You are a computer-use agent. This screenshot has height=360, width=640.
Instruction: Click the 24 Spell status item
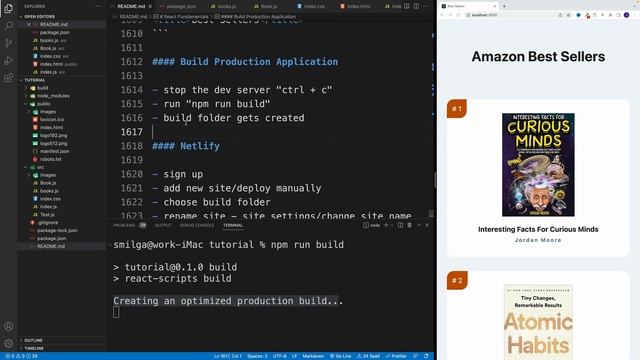click(x=368, y=356)
